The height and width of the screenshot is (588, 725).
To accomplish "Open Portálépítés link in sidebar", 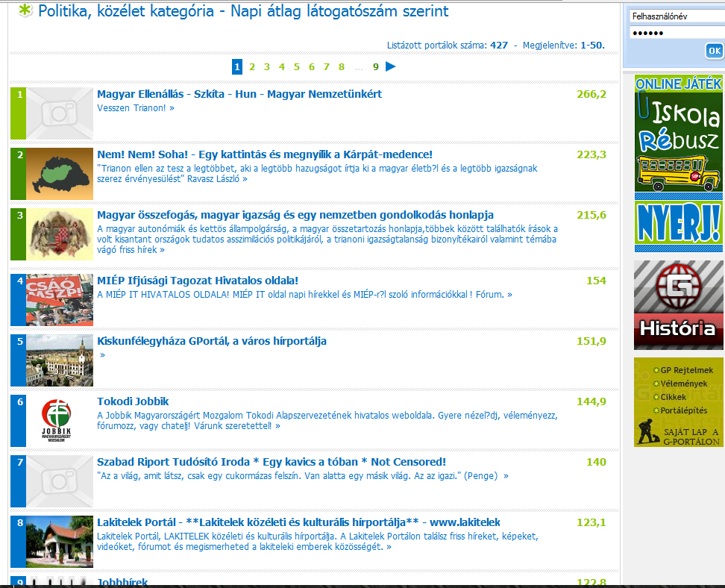I will pyautogui.click(x=684, y=410).
